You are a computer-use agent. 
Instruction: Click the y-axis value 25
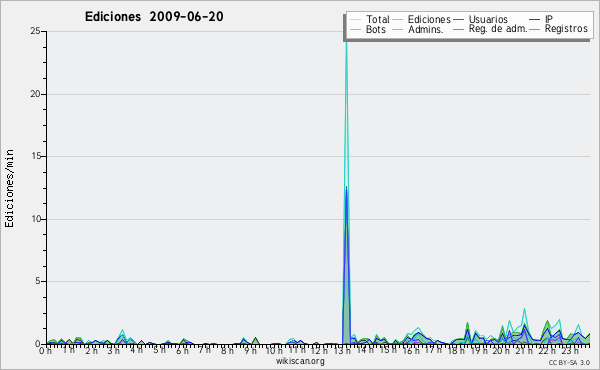[35, 31]
